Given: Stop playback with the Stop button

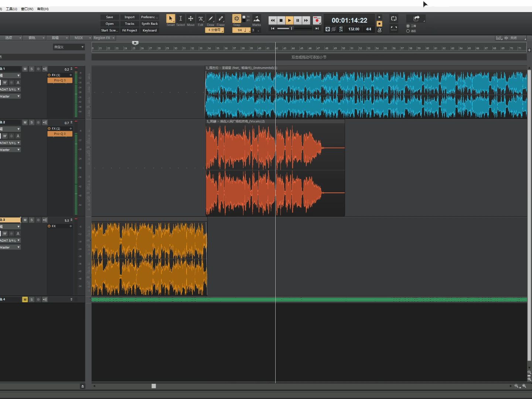Looking at the screenshot, I should (281, 20).
